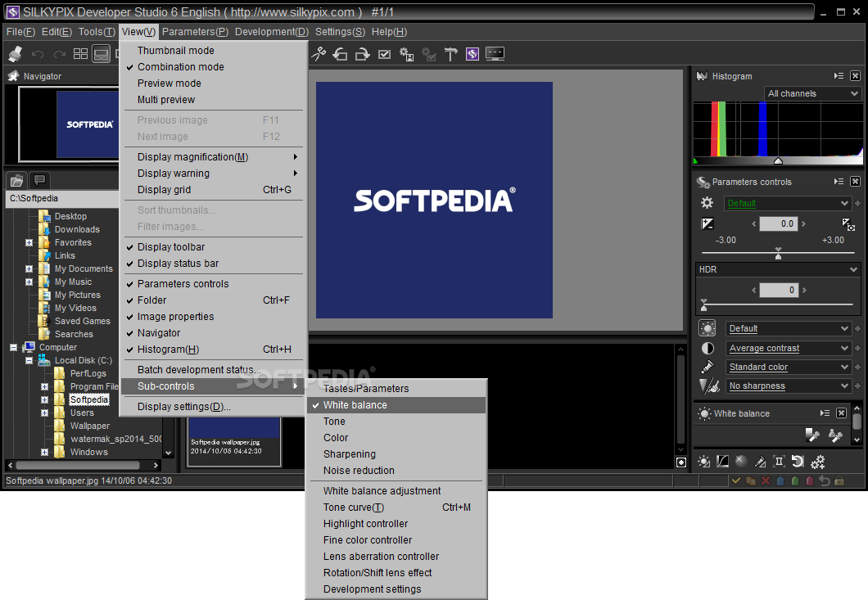Open the All channels histogram dropdown

tap(812, 93)
